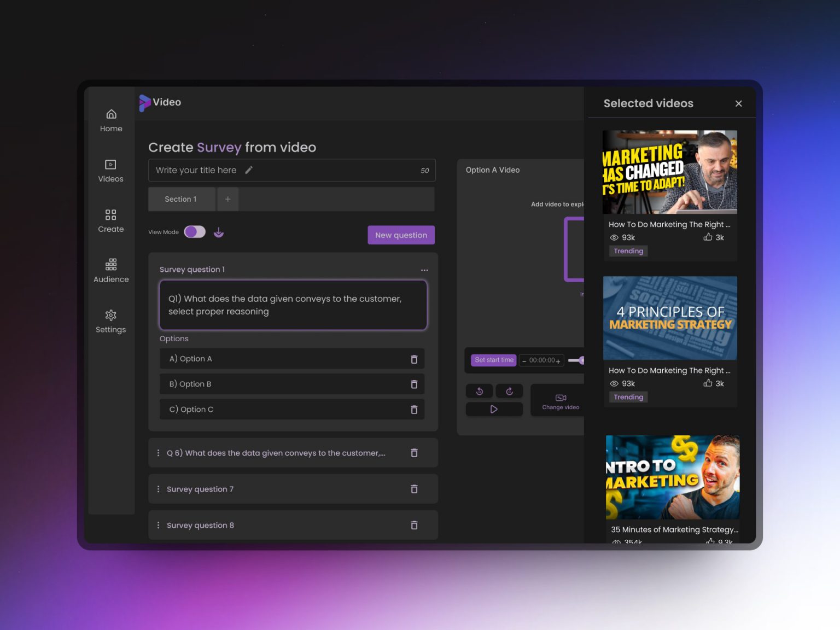
Task: Open Settings from the sidebar gear icon
Action: (110, 321)
